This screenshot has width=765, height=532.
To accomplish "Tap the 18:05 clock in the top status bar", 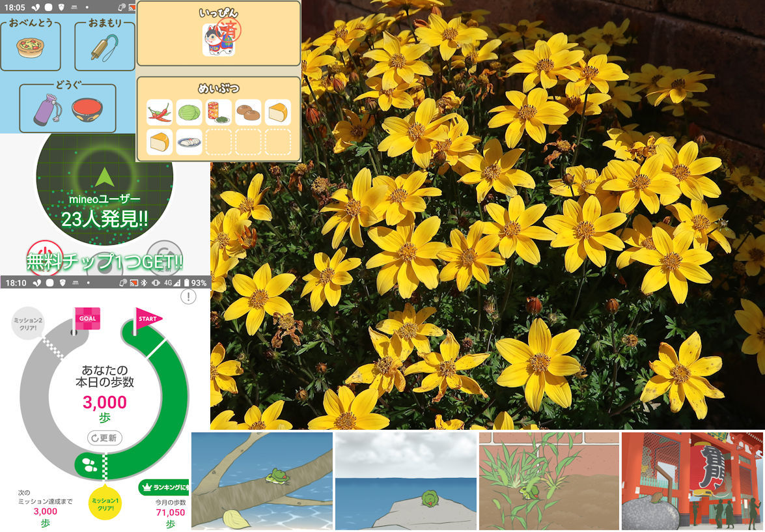I will click(x=14, y=7).
